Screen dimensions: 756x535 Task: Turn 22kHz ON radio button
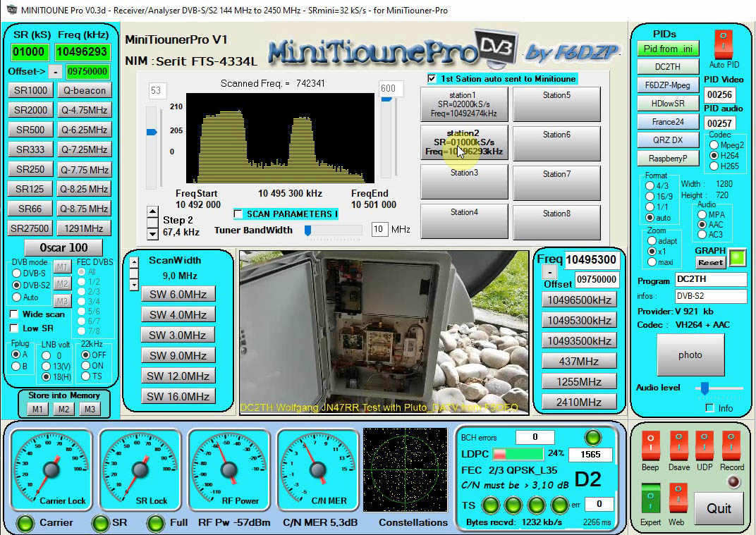point(86,365)
